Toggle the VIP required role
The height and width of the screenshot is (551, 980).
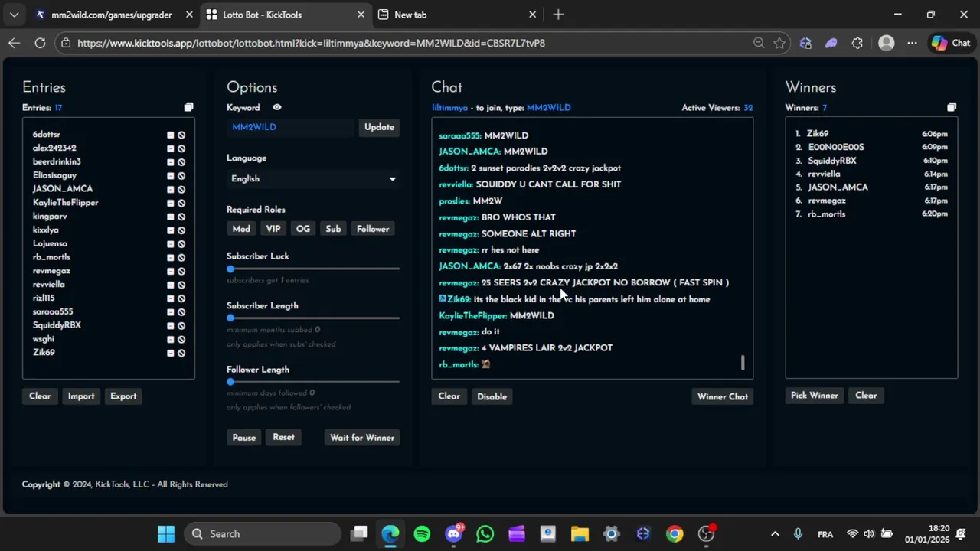click(x=273, y=229)
